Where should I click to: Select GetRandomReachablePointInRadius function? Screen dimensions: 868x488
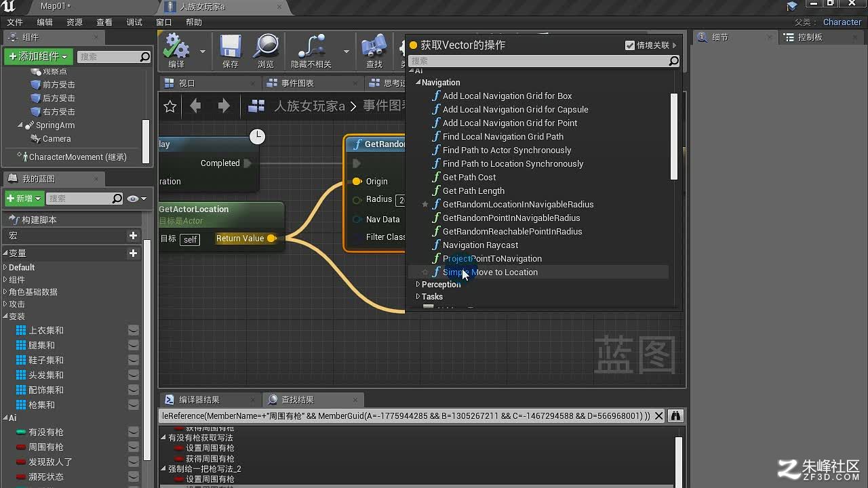[513, 231]
